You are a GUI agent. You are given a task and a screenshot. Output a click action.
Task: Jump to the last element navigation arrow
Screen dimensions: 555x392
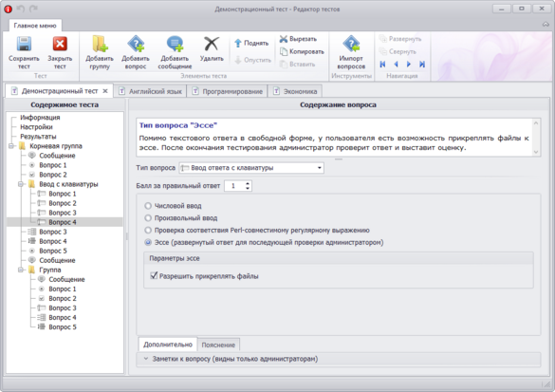[422, 65]
